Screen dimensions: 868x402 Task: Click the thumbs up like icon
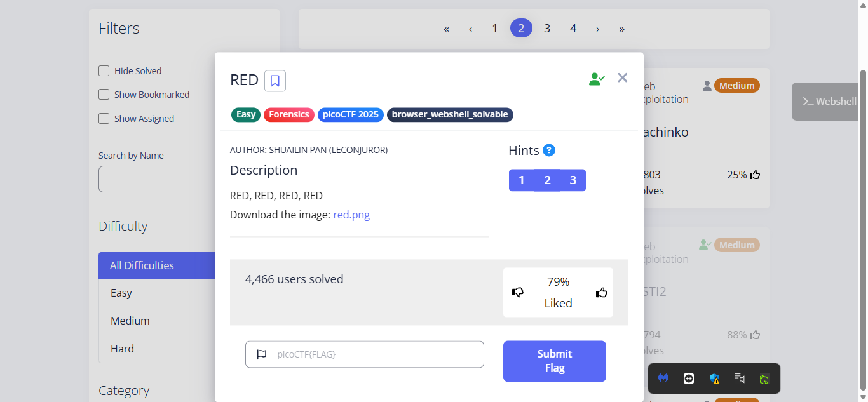pyautogui.click(x=601, y=292)
